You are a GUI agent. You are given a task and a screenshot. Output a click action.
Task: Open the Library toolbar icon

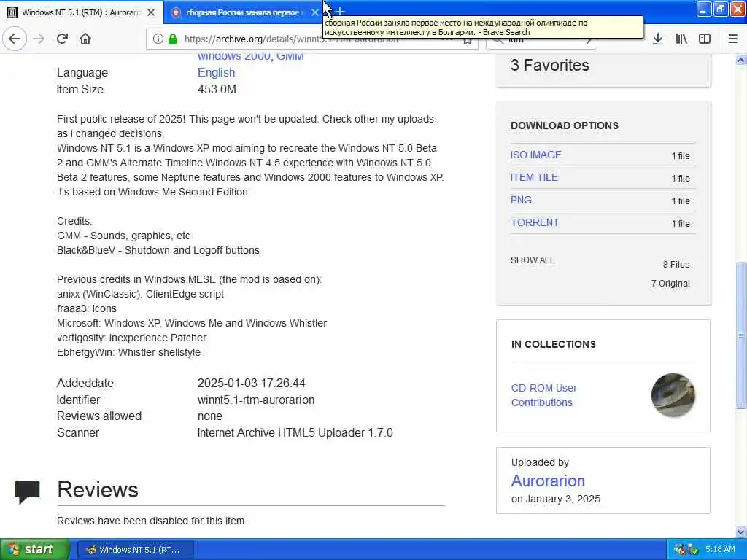click(681, 39)
